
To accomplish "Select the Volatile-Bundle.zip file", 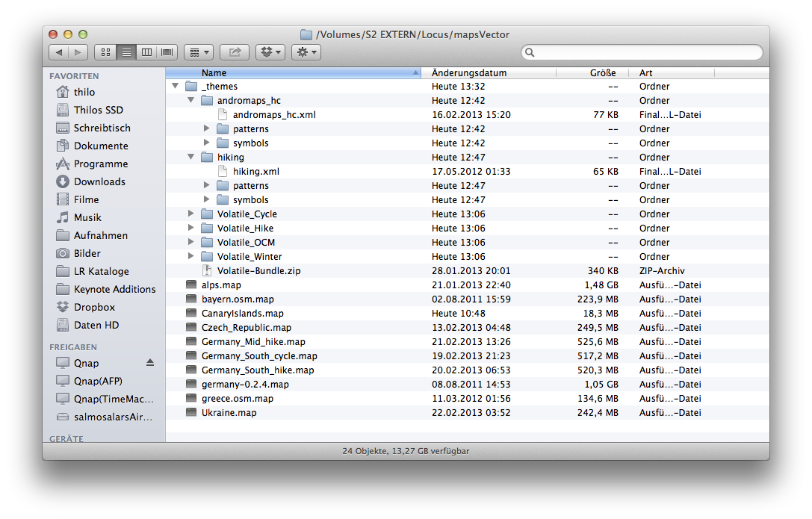I will pos(252,270).
